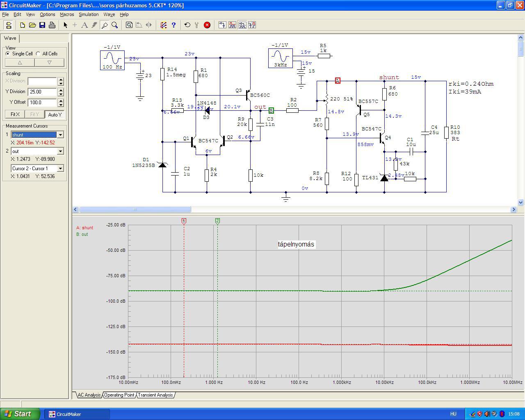Viewport: 525px width, 420px height.
Task: Click the Save floppy disk icon
Action: click(42, 25)
